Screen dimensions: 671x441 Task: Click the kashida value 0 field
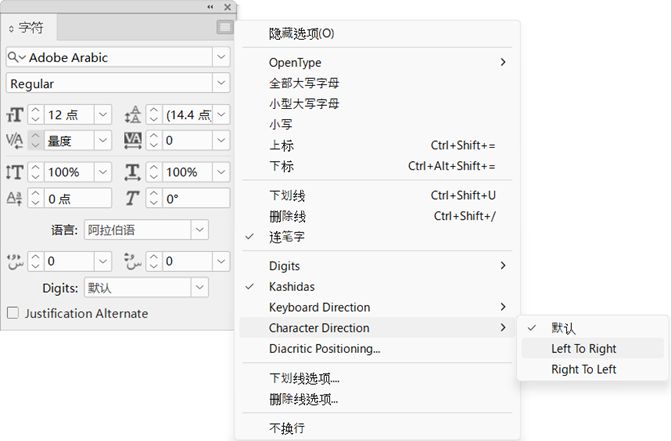pos(69,261)
